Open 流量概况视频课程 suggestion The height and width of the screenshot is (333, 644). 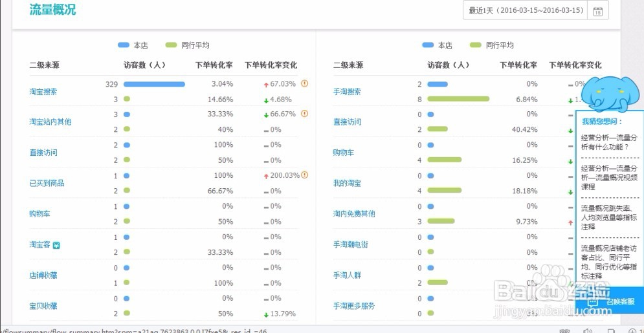610,177
